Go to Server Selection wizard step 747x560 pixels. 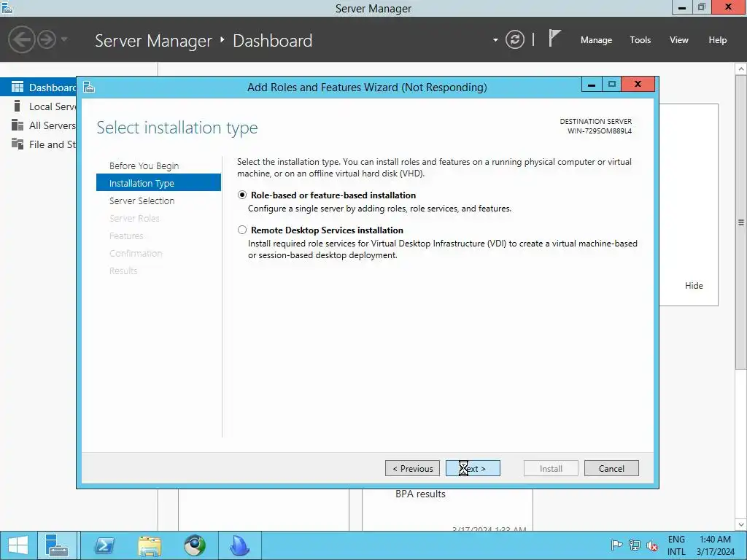pos(142,201)
